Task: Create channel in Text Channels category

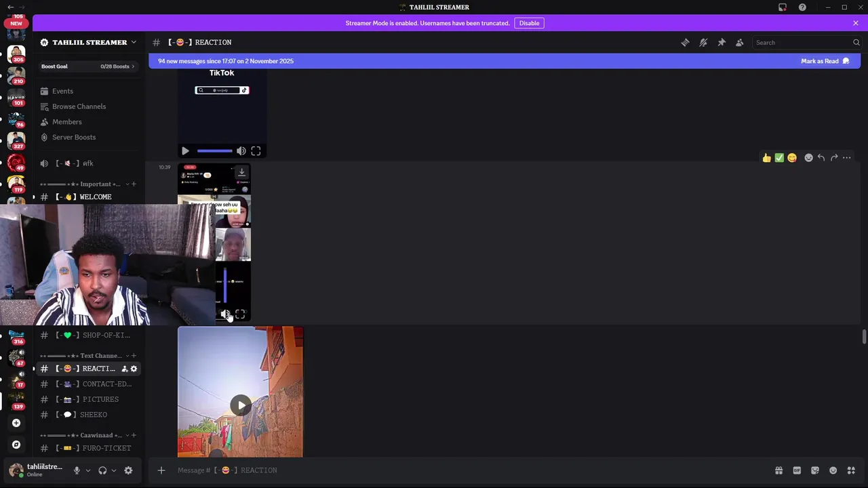Action: click(134, 356)
